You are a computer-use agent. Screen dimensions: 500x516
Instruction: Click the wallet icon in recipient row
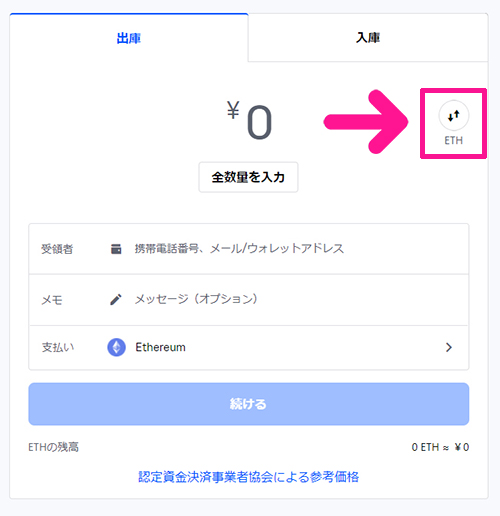tap(116, 249)
